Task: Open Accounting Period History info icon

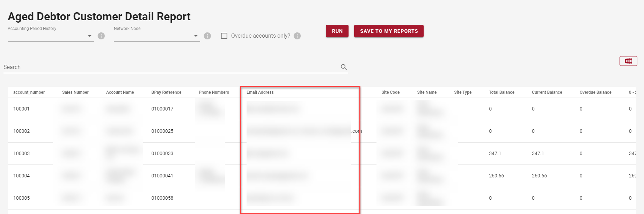Action: tap(101, 36)
